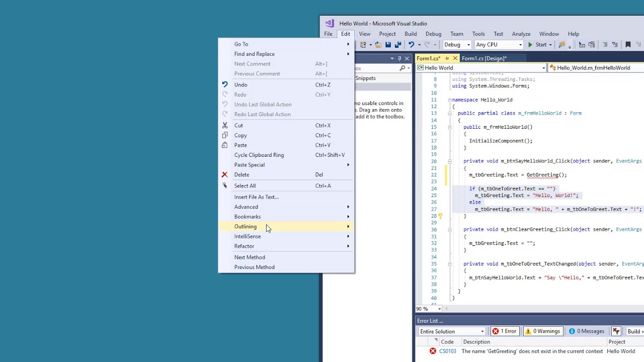Screen dimensions: 644x362
Task: Click the red error icon beside CS0103
Action: pyautogui.click(x=433, y=351)
